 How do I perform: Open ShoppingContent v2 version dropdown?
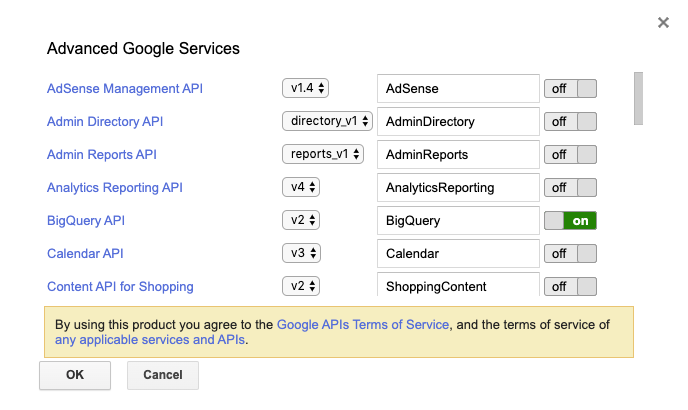tap(301, 286)
